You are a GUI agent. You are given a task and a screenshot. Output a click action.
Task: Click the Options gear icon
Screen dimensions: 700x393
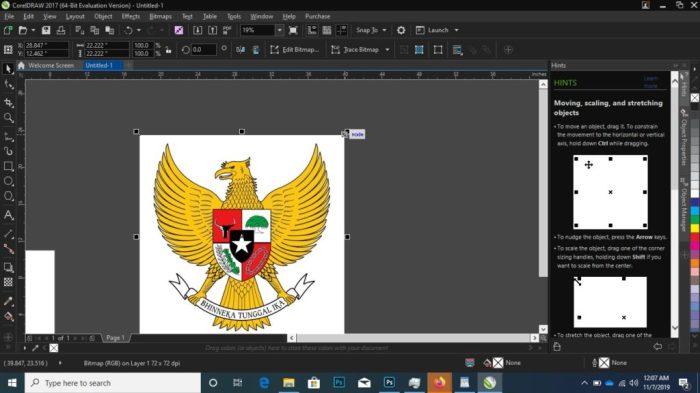pyautogui.click(x=401, y=30)
